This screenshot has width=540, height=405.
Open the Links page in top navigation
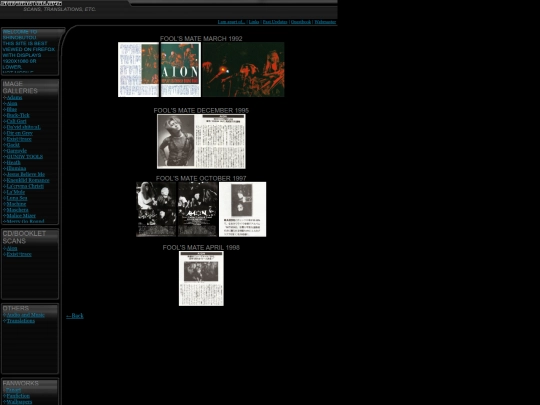[x=254, y=22]
